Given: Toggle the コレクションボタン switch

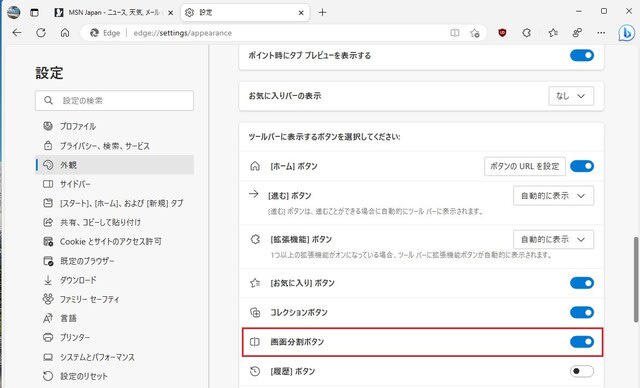Looking at the screenshot, I should tap(582, 313).
